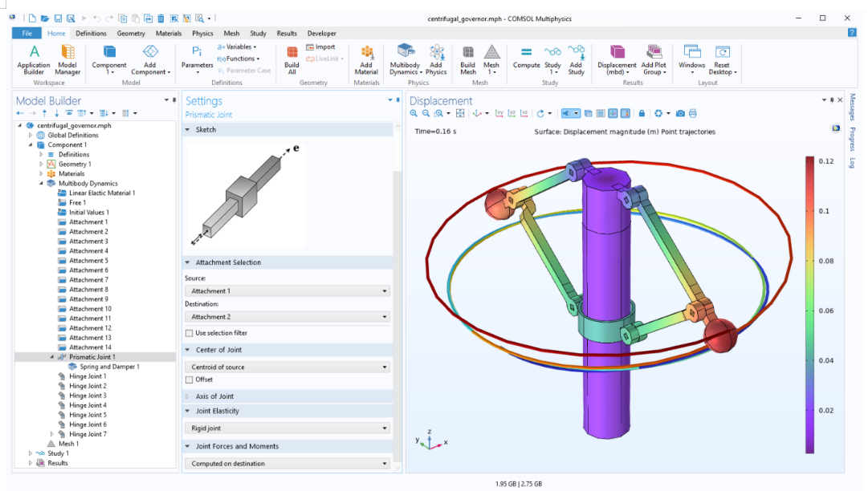This screenshot has width=868, height=491.
Task: Open the Joint Elasticity Rigid joint dropdown
Action: (x=287, y=428)
